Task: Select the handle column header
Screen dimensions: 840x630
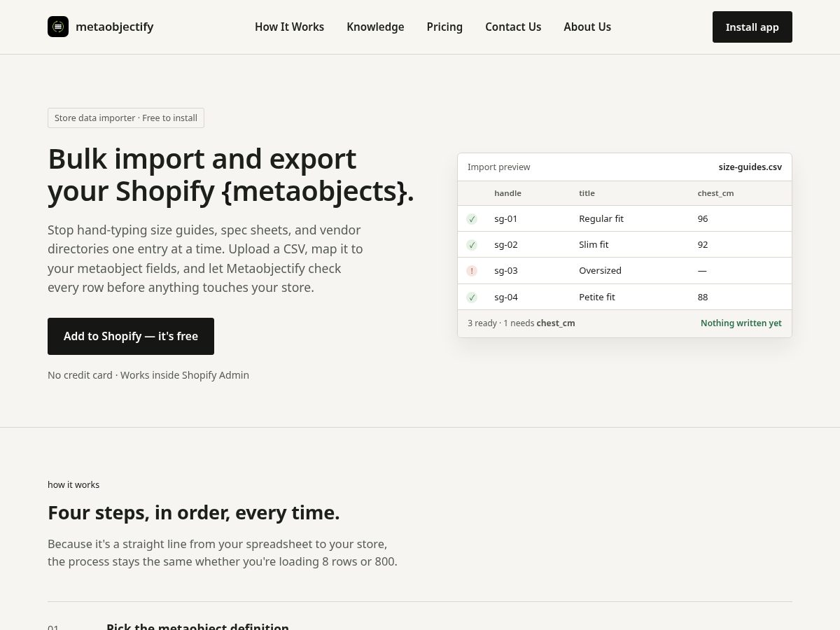Action: tap(507, 193)
